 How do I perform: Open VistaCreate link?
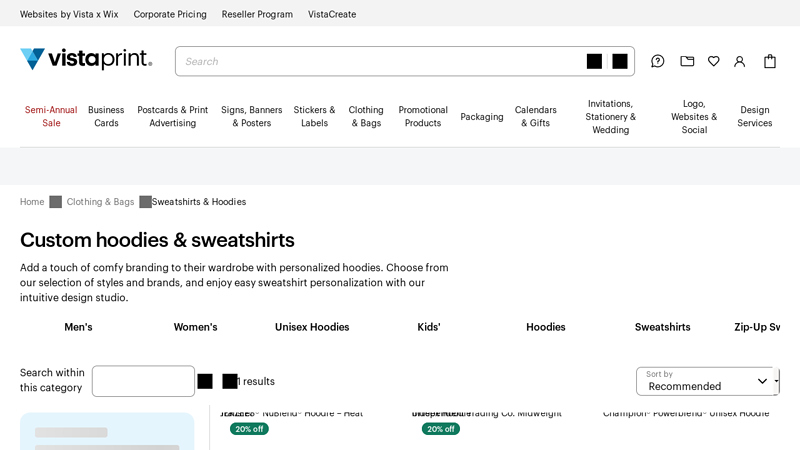(x=332, y=14)
